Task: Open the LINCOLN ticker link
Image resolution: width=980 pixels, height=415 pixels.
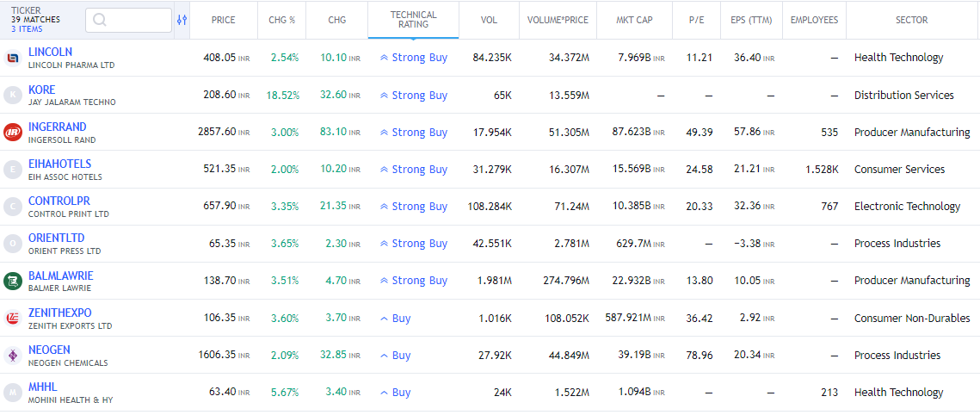Action: (50, 53)
